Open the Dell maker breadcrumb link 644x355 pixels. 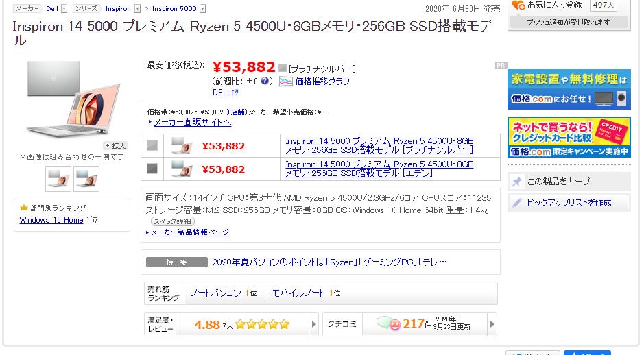click(51, 9)
